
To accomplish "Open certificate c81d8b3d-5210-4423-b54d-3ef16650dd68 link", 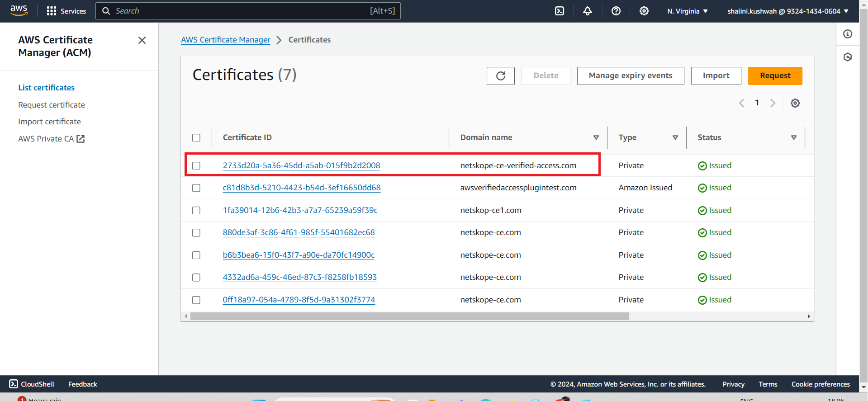I will 302,188.
